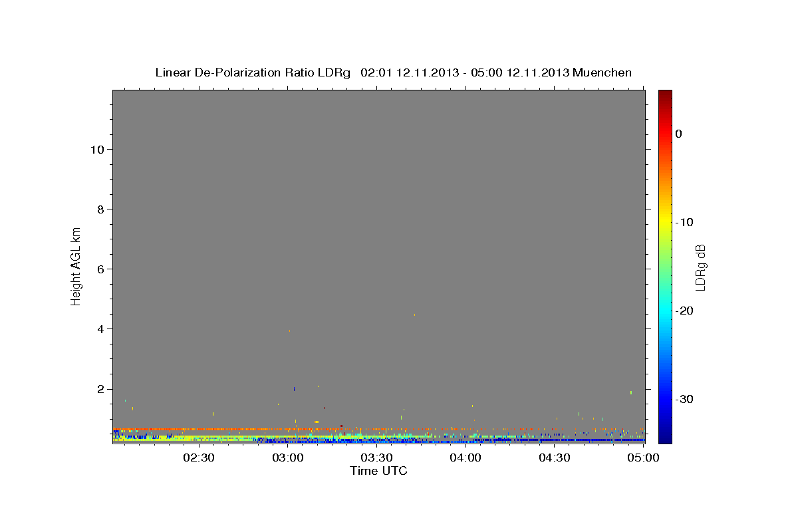Image resolution: width=798 pixels, height=532 pixels.
Task: Click the 03:00 time tick label
Action: tap(288, 458)
